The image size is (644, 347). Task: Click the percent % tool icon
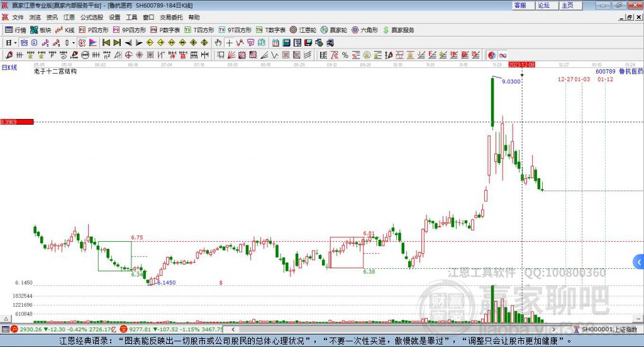(x=345, y=55)
